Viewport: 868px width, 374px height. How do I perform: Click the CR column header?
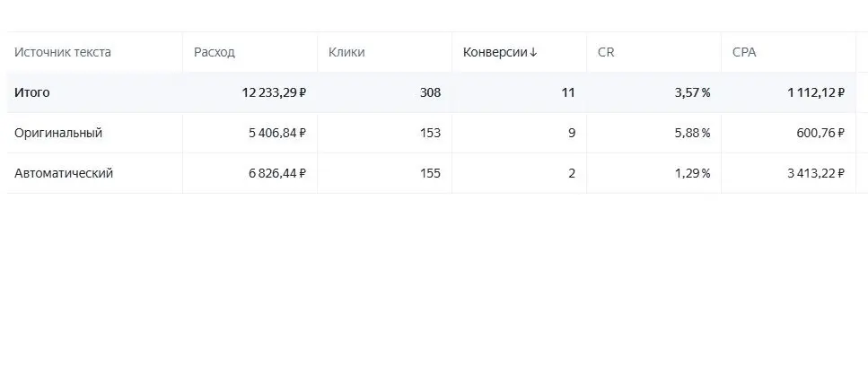coord(606,53)
